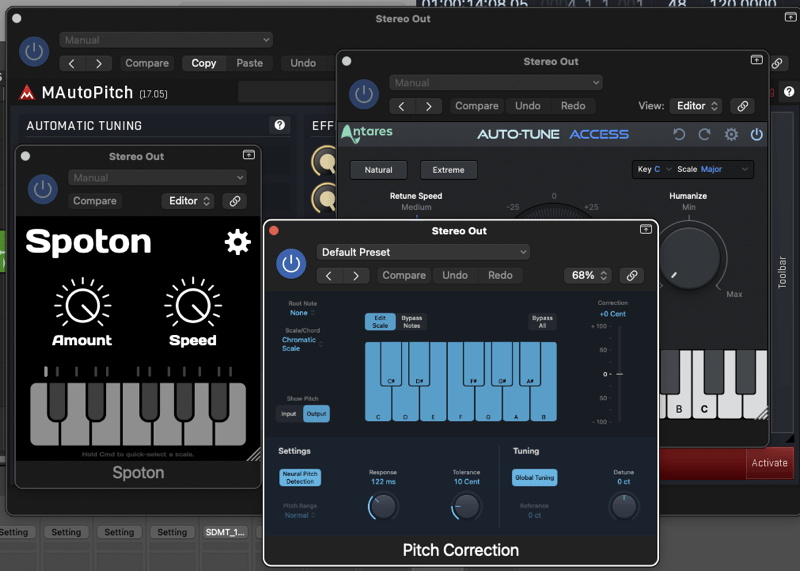
Task: Click link icon at MAutoPitch window top right
Action: [x=777, y=63]
